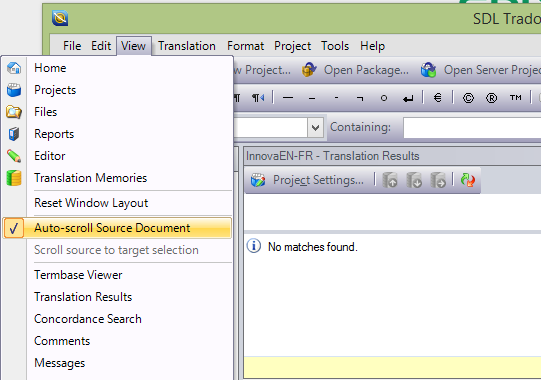Open the Tools menu

pyautogui.click(x=335, y=46)
